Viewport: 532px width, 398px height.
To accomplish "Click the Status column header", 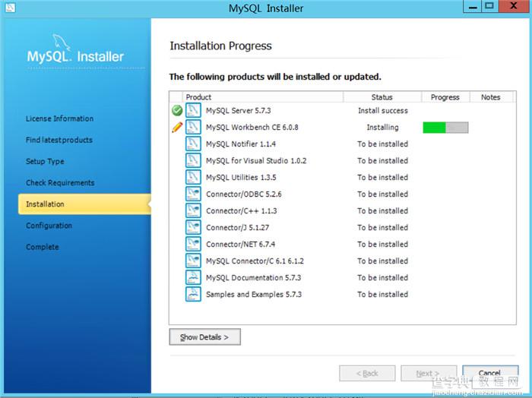I will (382, 97).
